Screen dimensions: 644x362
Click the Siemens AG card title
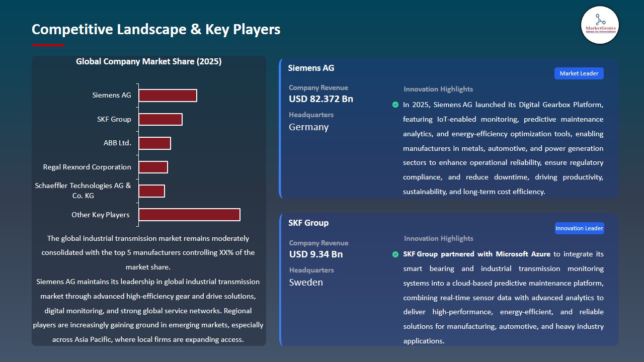coord(311,68)
